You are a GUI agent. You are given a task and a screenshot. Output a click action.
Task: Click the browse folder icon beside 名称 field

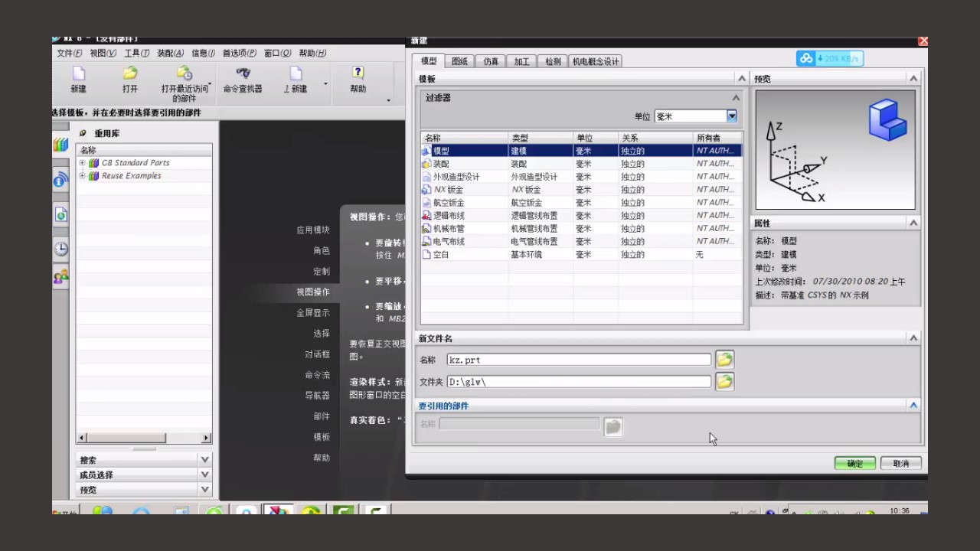click(x=724, y=360)
